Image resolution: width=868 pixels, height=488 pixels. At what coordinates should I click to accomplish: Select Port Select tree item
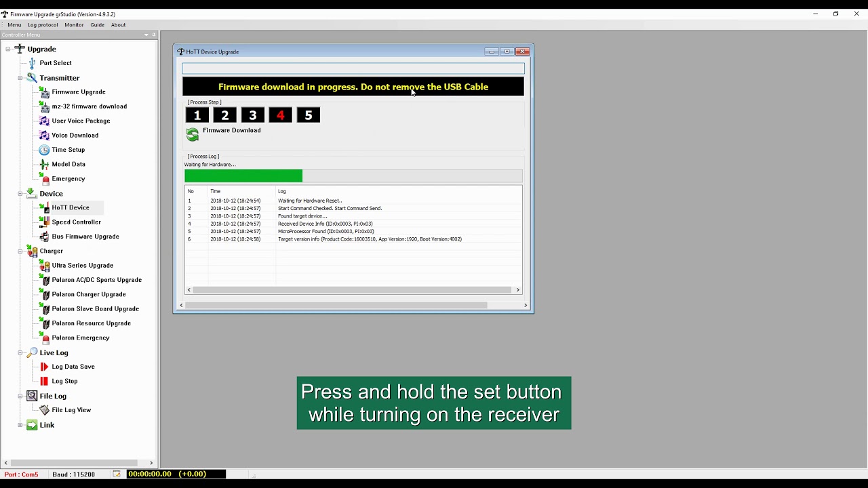click(56, 63)
